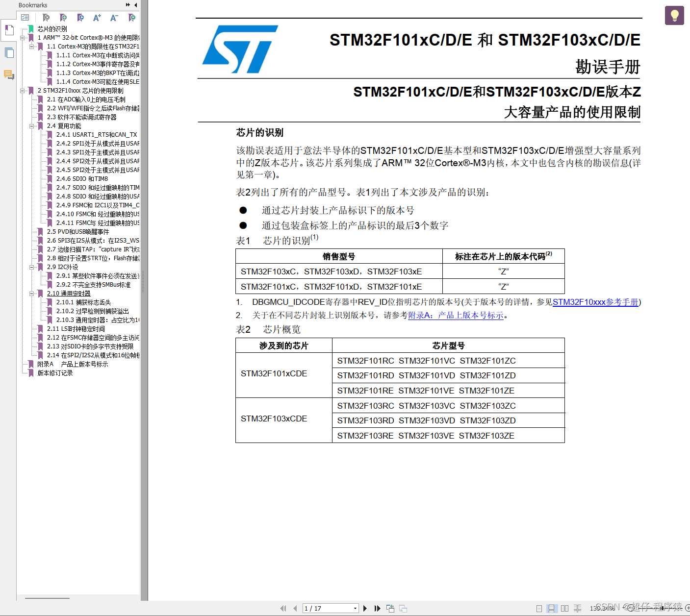Jump to the last page
The height and width of the screenshot is (616, 690).
point(377,608)
